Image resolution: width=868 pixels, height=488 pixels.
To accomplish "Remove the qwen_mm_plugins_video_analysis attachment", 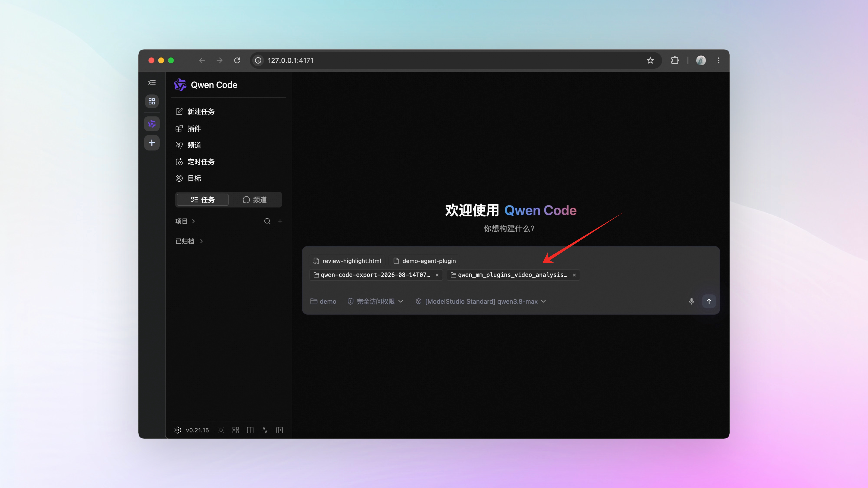I will 574,275.
